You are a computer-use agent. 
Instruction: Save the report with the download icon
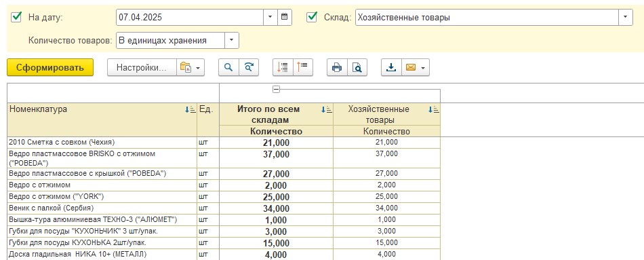391,67
